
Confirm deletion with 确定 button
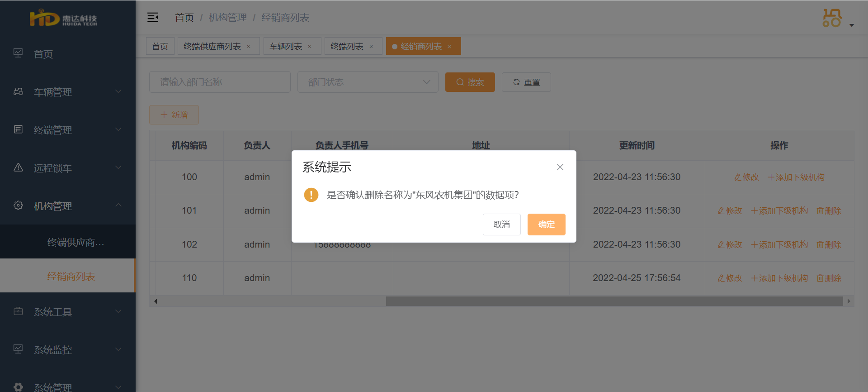(546, 224)
